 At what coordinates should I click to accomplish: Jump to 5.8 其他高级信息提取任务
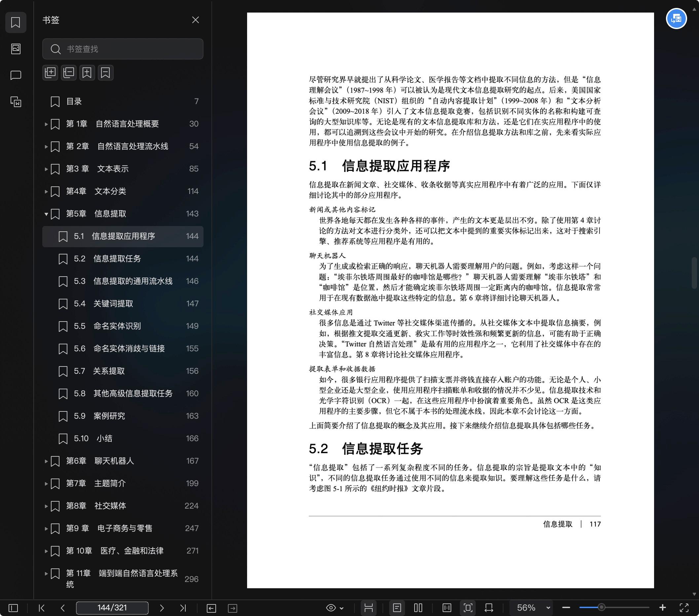(123, 393)
